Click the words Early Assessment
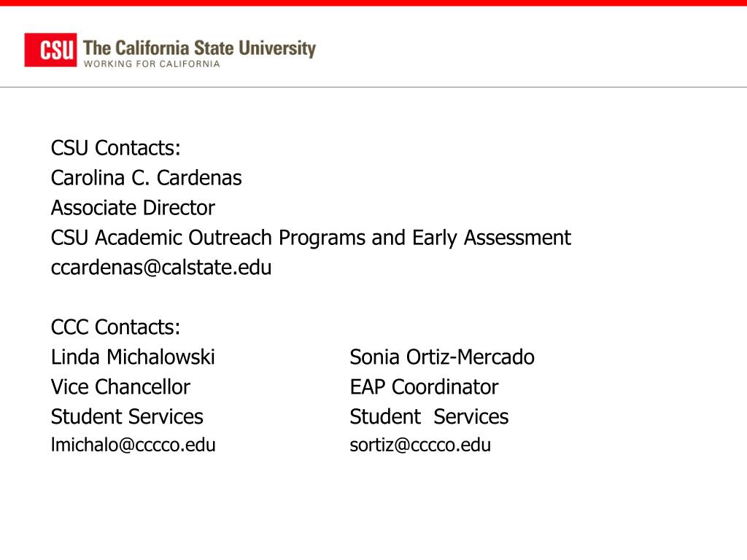 click(x=492, y=238)
